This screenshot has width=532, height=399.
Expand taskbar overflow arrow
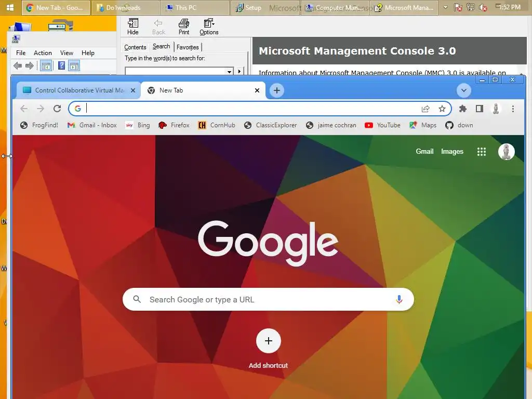tap(445, 7)
